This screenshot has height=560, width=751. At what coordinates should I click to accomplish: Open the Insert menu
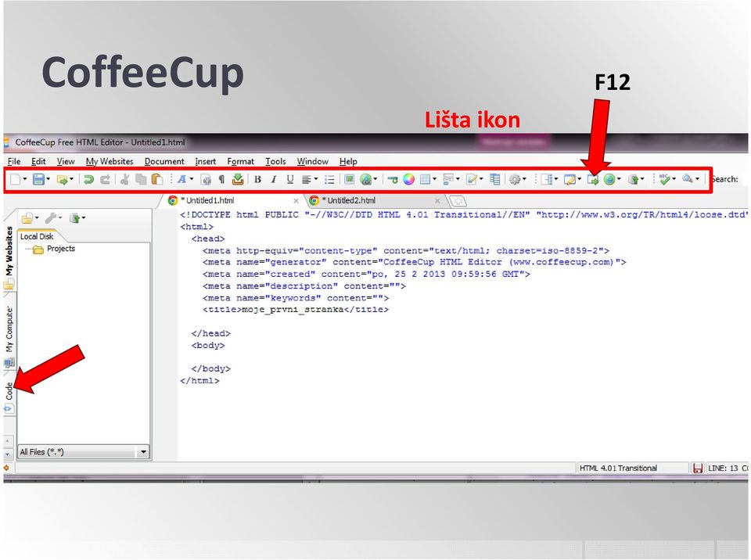point(206,161)
